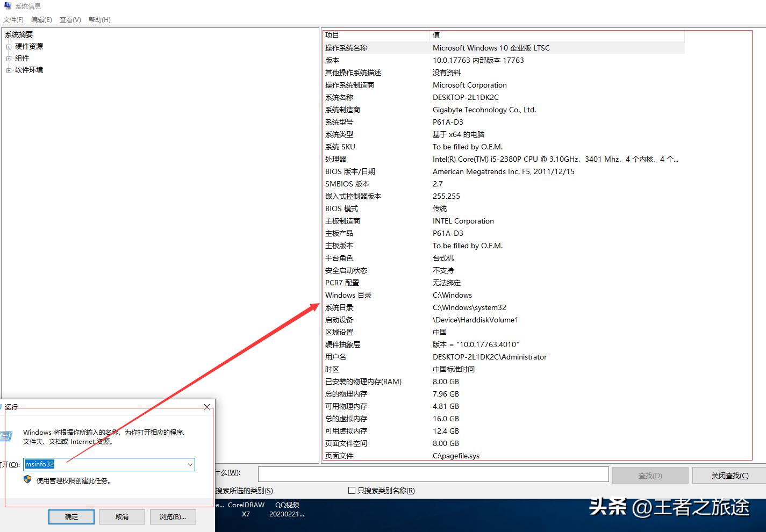Click the UAC shield icon in the Run dialog
The width and height of the screenshot is (766, 532).
pyautogui.click(x=27, y=479)
